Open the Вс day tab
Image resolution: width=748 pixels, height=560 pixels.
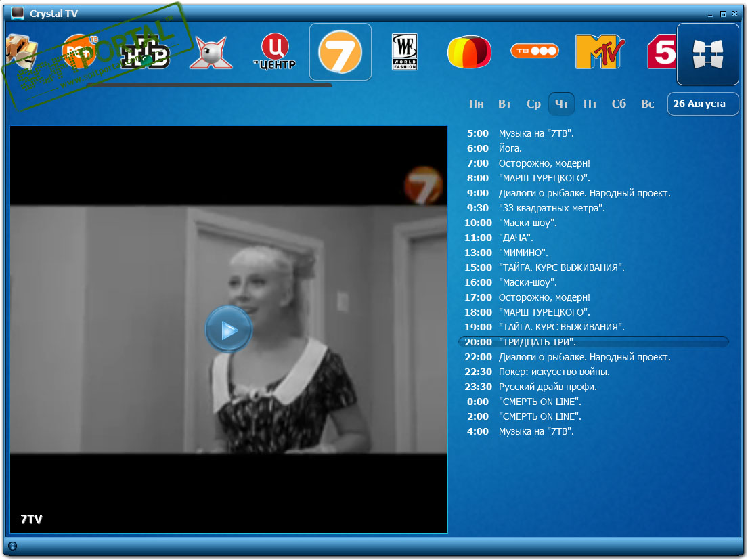click(647, 104)
